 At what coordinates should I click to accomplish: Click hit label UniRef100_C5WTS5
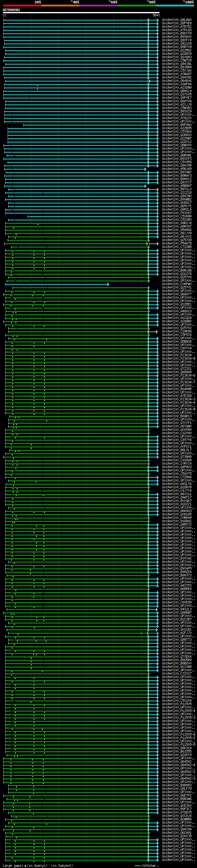point(177,60)
